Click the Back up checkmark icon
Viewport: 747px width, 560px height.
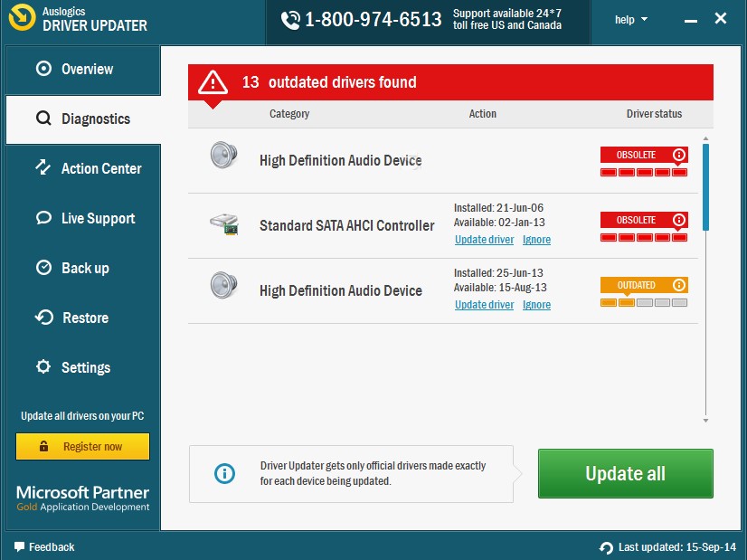(x=43, y=268)
